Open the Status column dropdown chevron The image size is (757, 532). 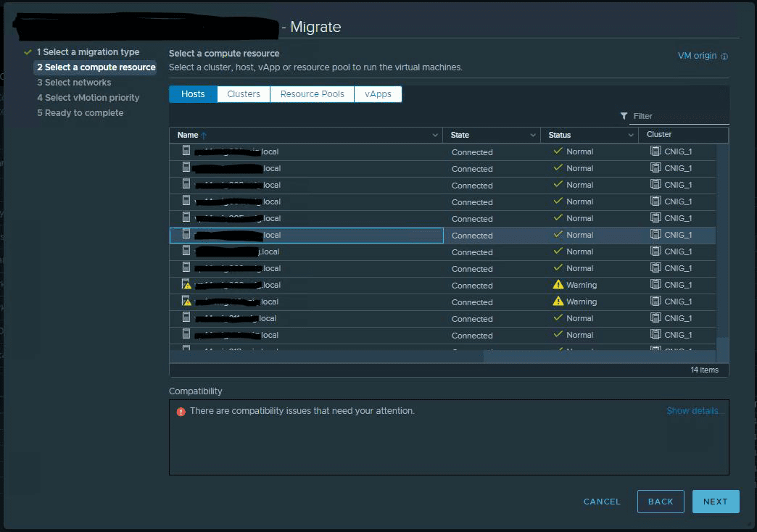pos(631,135)
